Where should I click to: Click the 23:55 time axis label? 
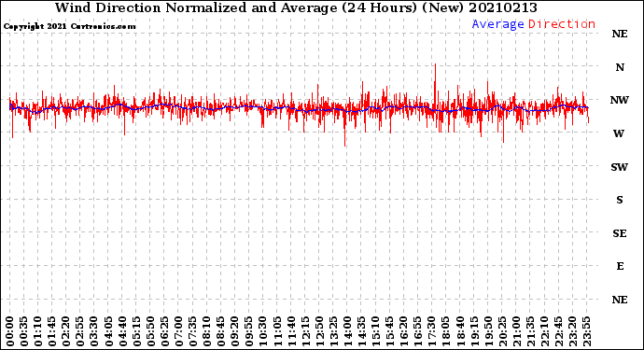[586, 331]
